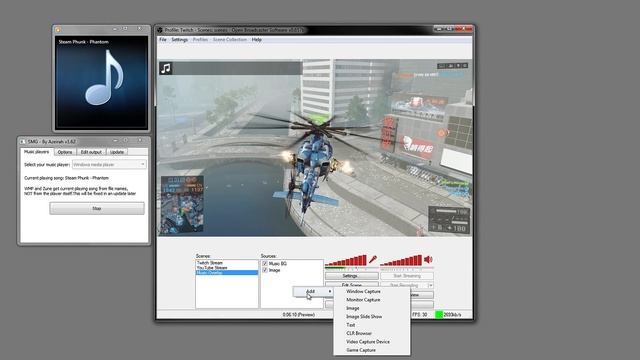This screenshot has width=640, height=360.
Task: Open the Scene Collection menu
Action: [230, 40]
